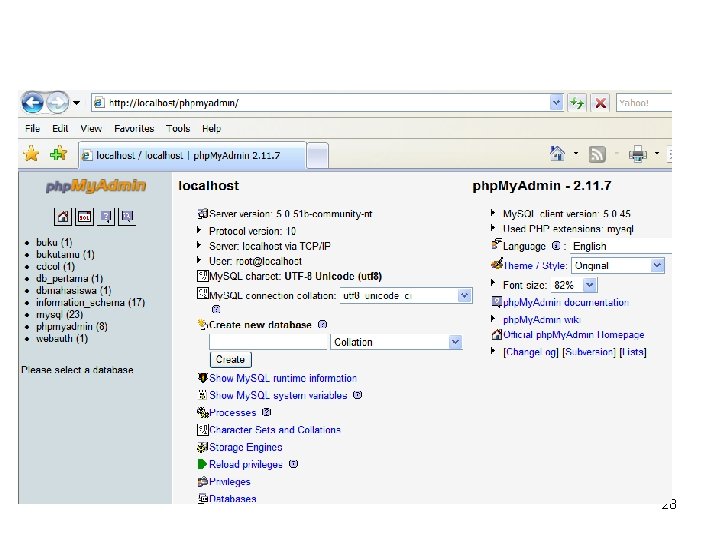Image resolution: width=720 pixels, height=540 pixels.
Task: Open the Privileges link
Action: tap(230, 482)
